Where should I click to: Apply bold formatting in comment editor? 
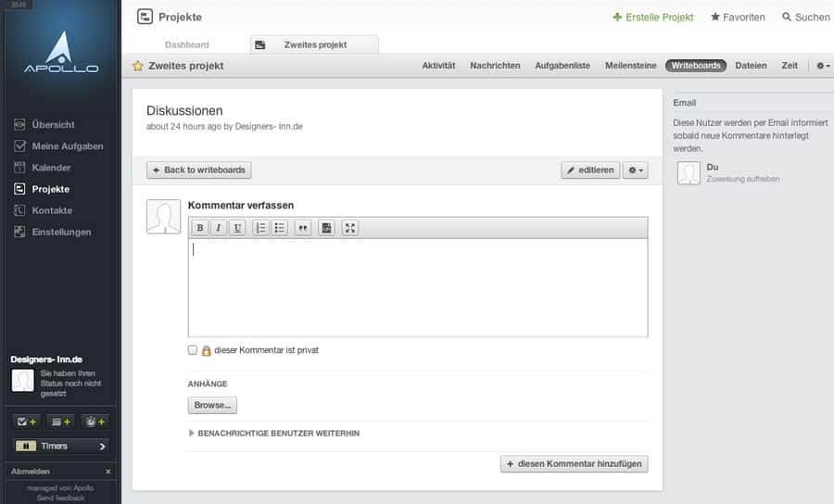[200, 228]
